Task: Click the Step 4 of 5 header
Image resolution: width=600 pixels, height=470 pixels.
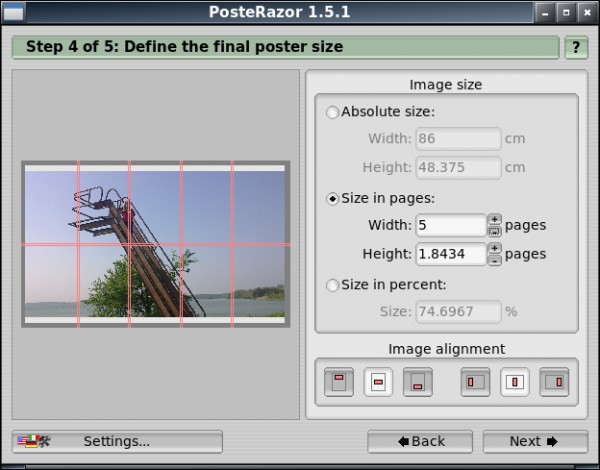Action: point(285,47)
